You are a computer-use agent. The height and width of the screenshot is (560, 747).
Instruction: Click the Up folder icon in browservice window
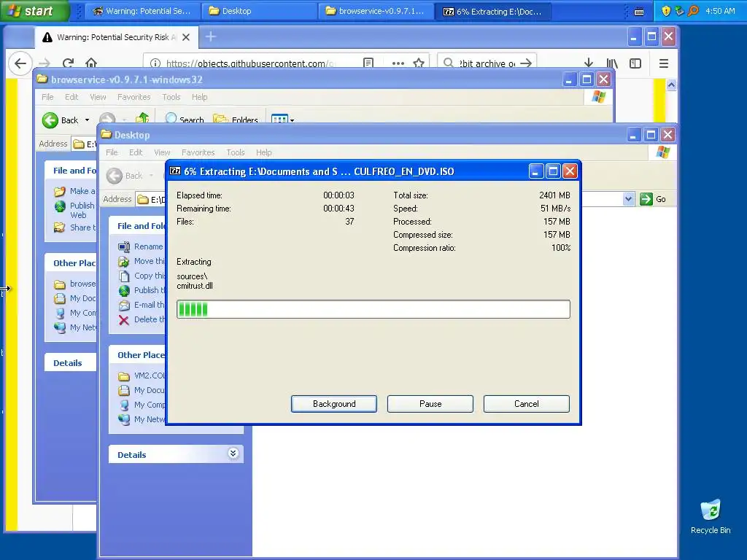point(142,117)
